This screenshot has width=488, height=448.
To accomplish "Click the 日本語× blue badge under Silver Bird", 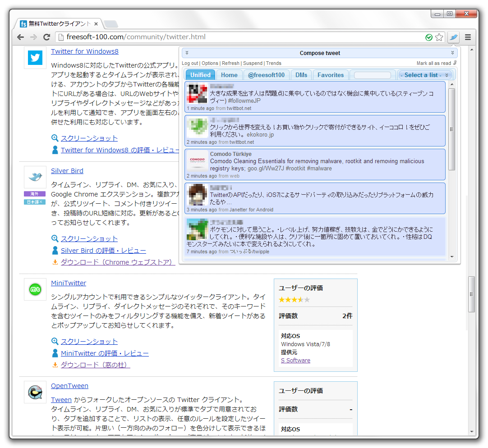I will [35, 202].
